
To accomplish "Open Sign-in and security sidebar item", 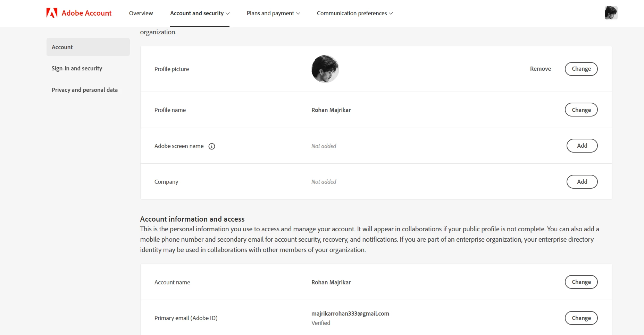I will pyautogui.click(x=77, y=68).
